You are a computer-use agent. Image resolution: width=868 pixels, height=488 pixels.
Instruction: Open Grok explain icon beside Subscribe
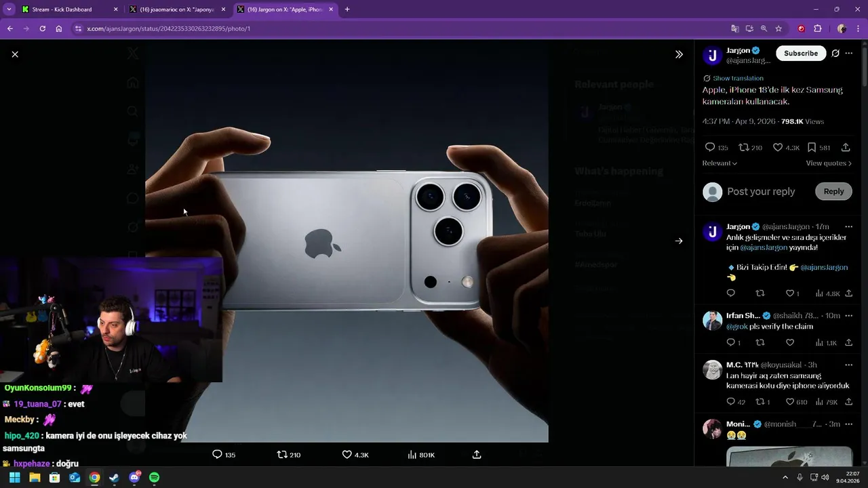[835, 54]
